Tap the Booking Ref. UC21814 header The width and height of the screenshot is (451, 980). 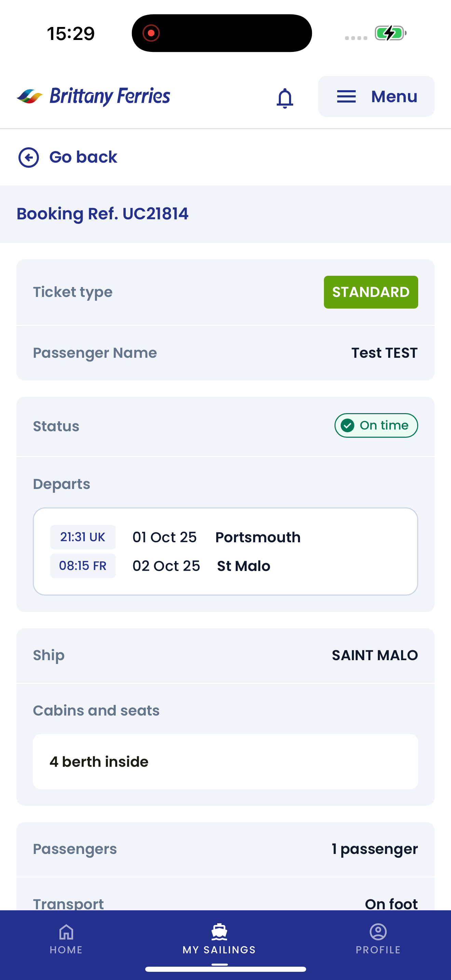[x=102, y=214]
